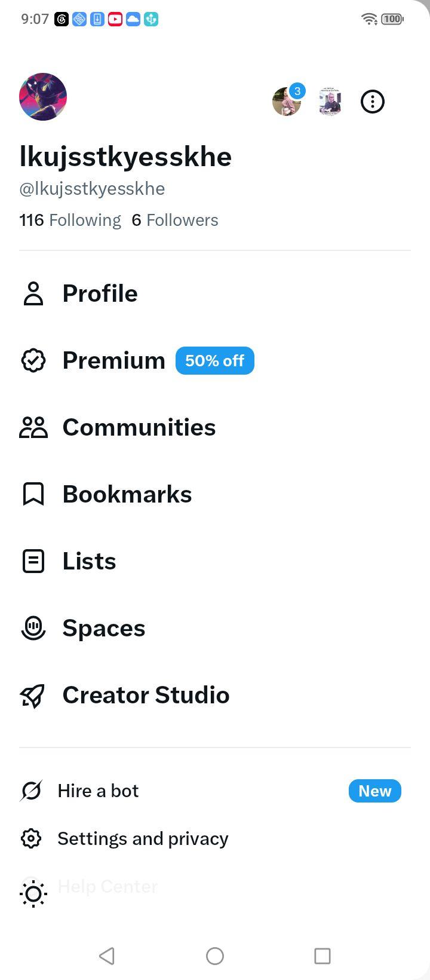The width and height of the screenshot is (430, 980).
Task: Tap the New badge beside Hire a bot
Action: (x=375, y=791)
